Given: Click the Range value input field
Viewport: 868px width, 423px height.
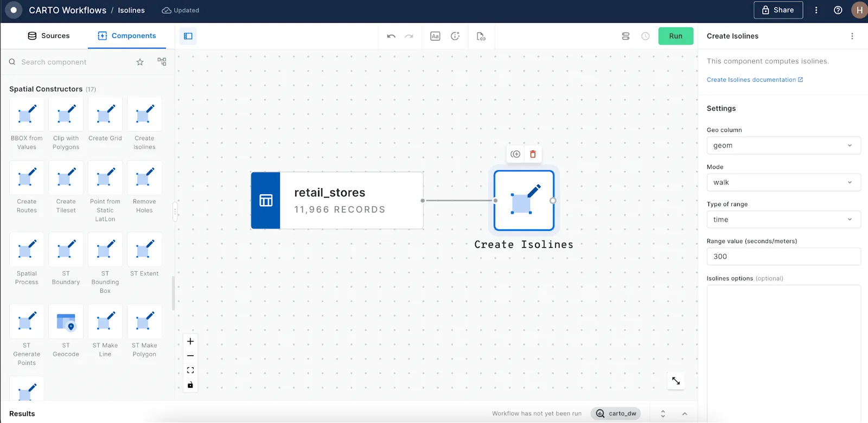Looking at the screenshot, I should (783, 257).
